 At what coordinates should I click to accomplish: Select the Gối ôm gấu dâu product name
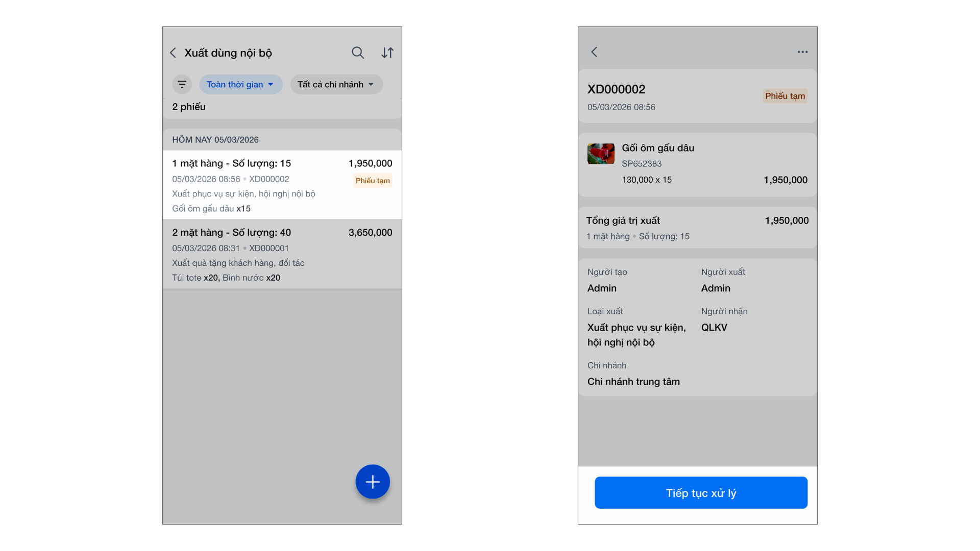(657, 148)
